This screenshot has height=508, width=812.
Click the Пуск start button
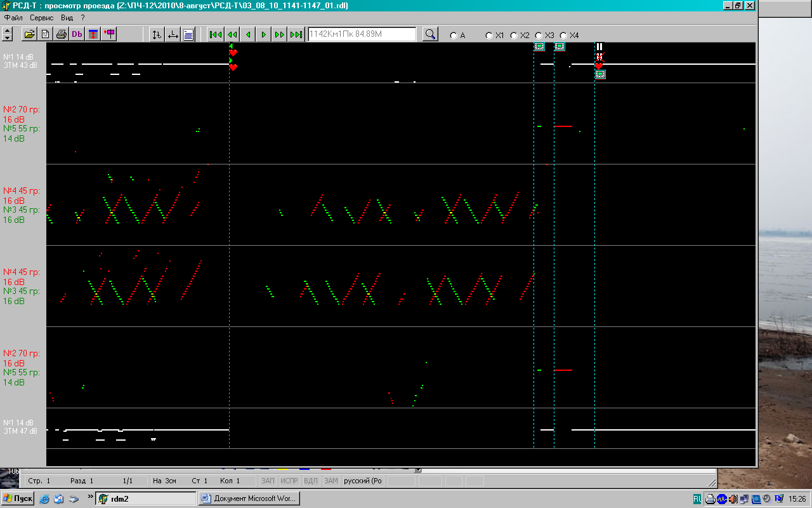click(18, 498)
